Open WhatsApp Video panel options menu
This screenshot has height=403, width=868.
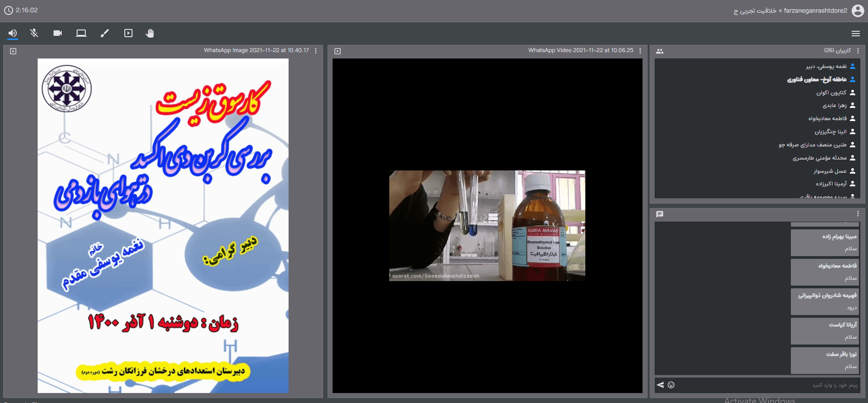pos(640,51)
